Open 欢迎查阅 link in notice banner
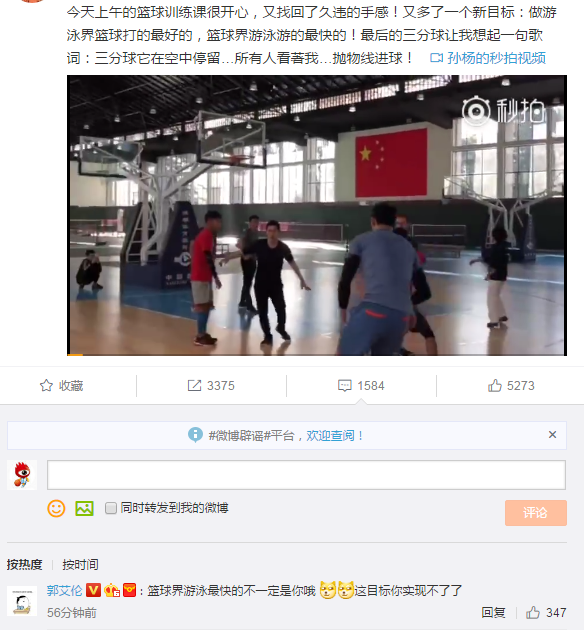Screen dimensions: 584x630 [331, 436]
